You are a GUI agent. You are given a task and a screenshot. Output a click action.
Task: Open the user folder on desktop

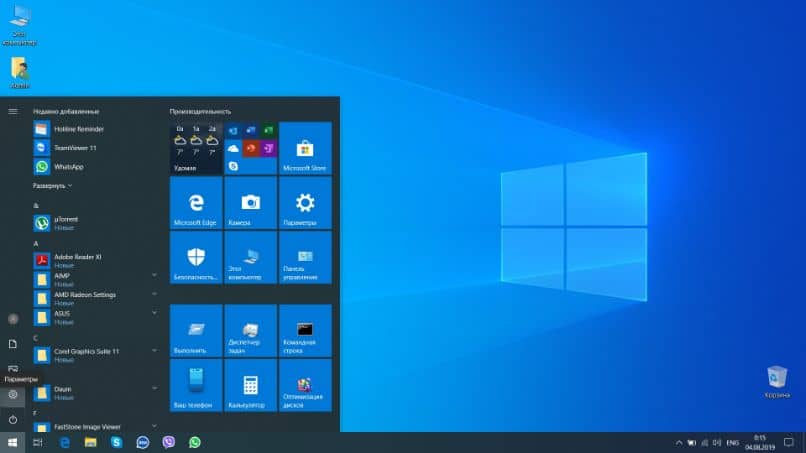pyautogui.click(x=20, y=73)
